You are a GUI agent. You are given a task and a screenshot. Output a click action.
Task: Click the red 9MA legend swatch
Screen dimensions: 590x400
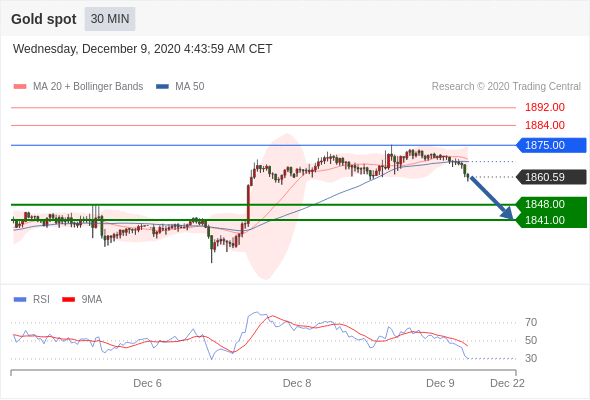[68, 300]
